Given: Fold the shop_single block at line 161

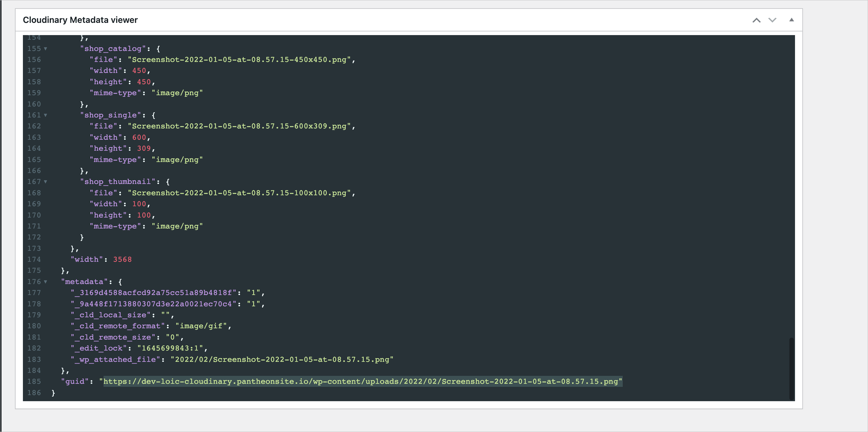Looking at the screenshot, I should point(46,115).
